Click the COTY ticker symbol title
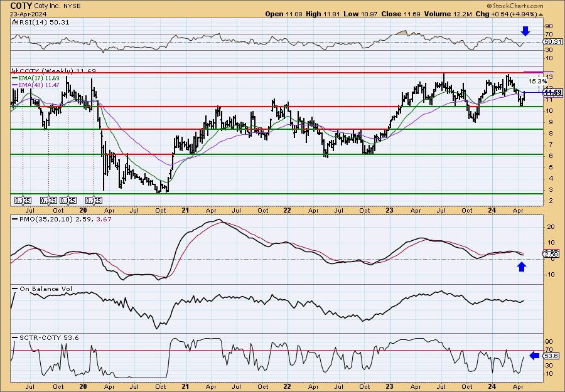The width and height of the screenshot is (565, 392). pyautogui.click(x=21, y=6)
